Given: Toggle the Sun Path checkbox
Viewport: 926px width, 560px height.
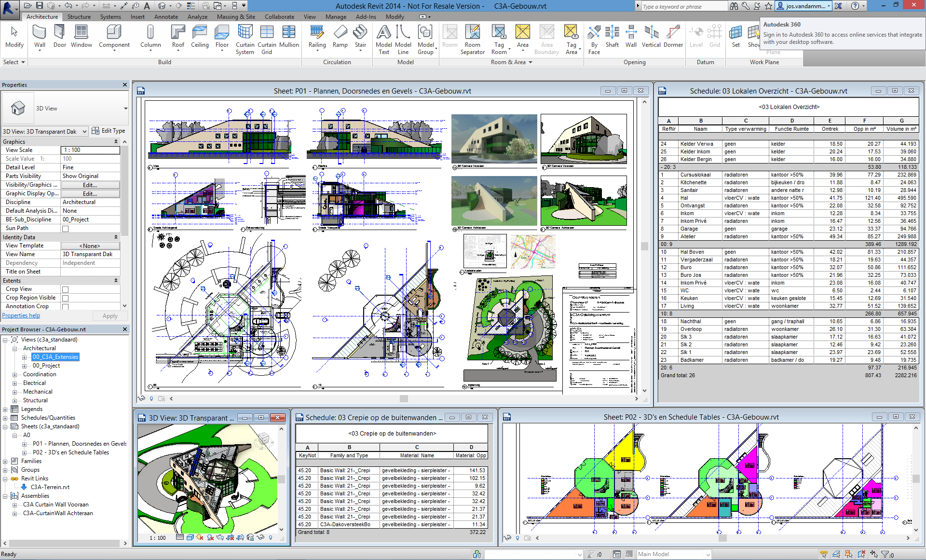Looking at the screenshot, I should coord(65,229).
